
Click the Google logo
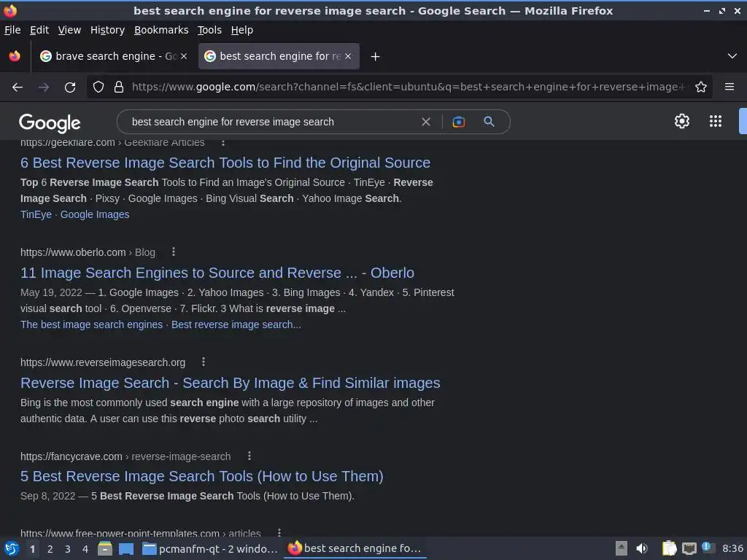50,122
